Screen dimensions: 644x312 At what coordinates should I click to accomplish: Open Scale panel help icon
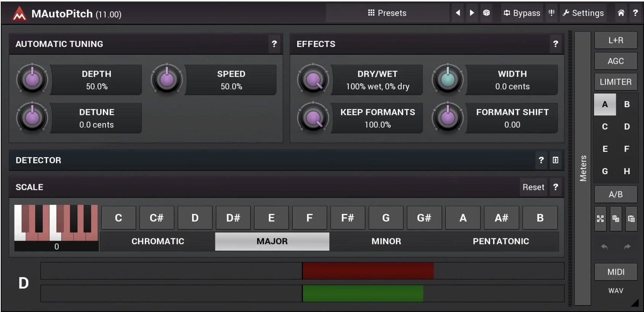click(x=556, y=187)
